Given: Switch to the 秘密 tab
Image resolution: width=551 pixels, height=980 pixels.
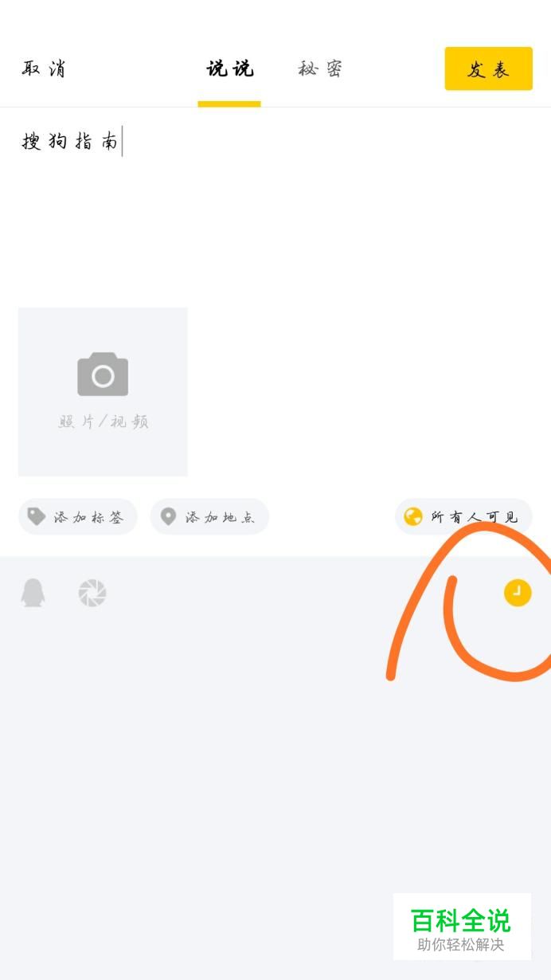Looking at the screenshot, I should 320,69.
